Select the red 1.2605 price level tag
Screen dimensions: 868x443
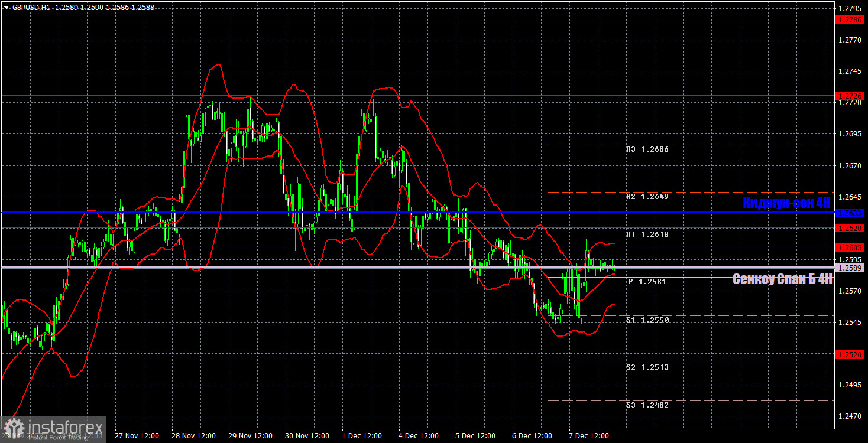(851, 247)
